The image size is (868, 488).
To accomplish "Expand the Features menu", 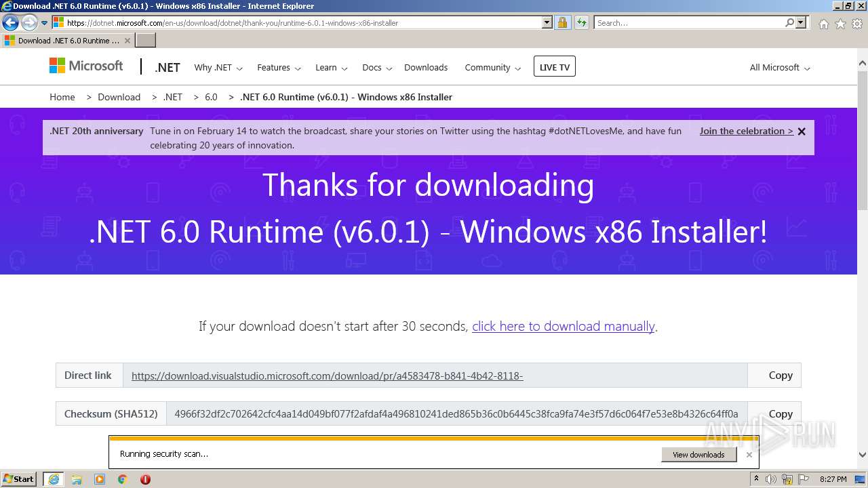I will [x=278, y=68].
